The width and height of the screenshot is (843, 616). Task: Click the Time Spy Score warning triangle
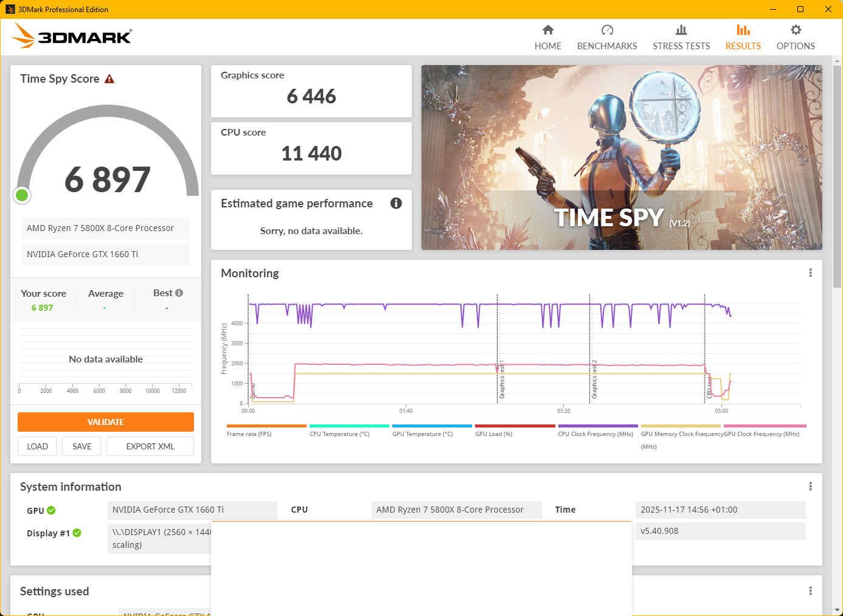109,79
